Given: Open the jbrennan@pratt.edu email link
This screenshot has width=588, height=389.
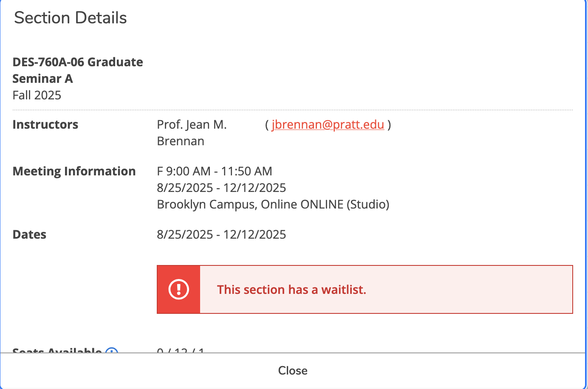Looking at the screenshot, I should [x=328, y=124].
